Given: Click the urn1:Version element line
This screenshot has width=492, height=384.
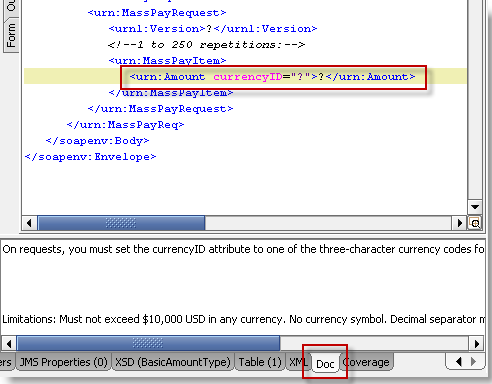Looking at the screenshot, I should [213, 29].
